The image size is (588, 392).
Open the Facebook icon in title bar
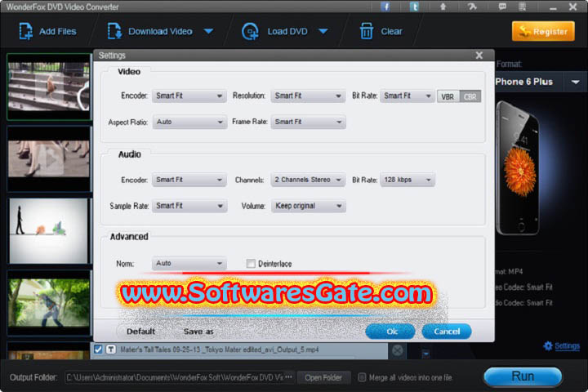[x=385, y=7]
